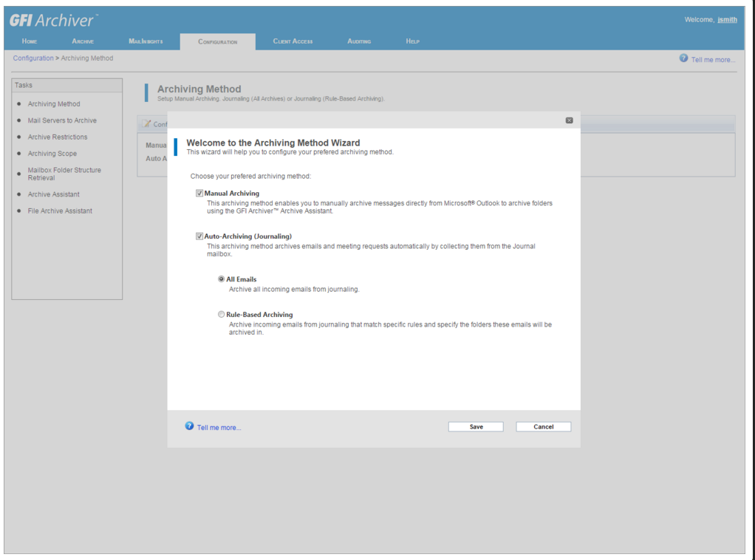Screen dimensions: 755x560
Task: Click the help icon beside top-right Tell me more
Action: 682,58
